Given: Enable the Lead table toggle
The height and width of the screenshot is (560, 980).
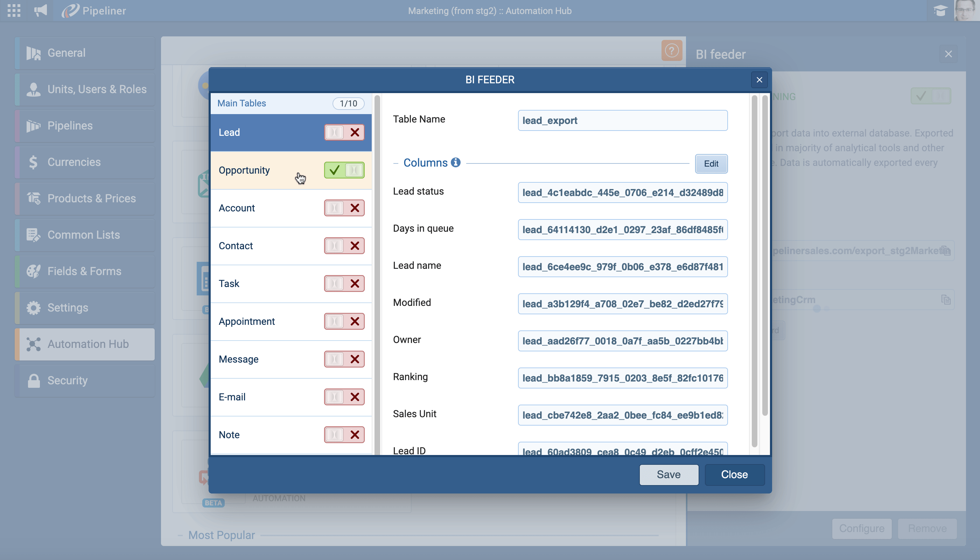Looking at the screenshot, I should pyautogui.click(x=344, y=132).
